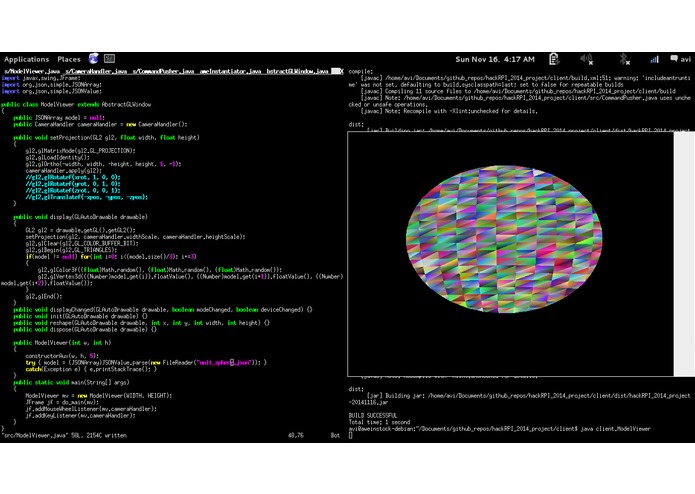Viewport: 695px width, 494px height.
Task: Click the 'import org.json.simple.JSONArray;' line
Action: [51, 85]
